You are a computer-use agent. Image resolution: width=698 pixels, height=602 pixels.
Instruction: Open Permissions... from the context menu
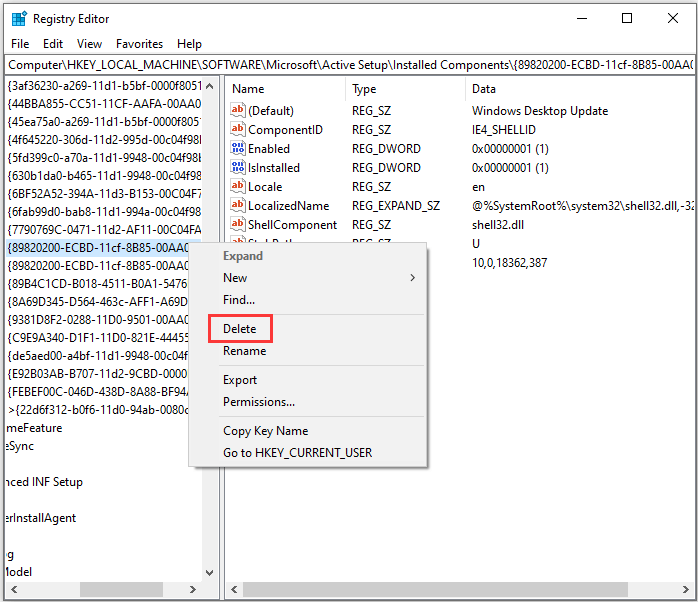tap(259, 402)
